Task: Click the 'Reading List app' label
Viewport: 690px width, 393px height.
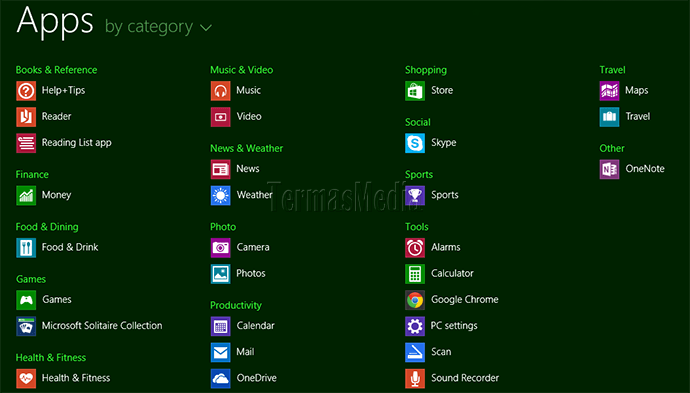Action: pos(77,143)
